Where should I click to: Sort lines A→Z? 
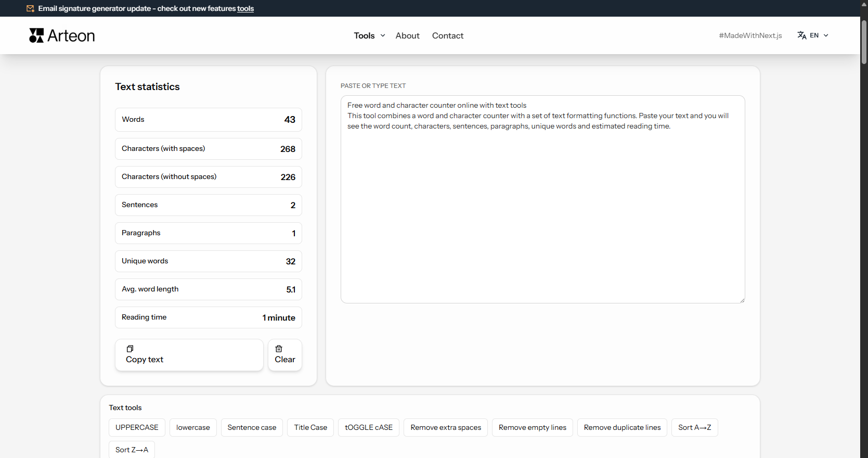[694, 427]
